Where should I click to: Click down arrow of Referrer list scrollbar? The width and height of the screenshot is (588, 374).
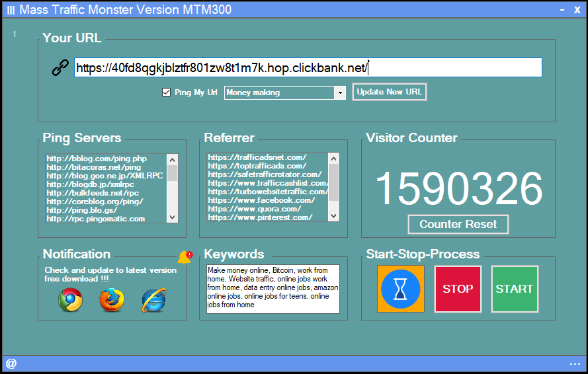[x=333, y=216]
